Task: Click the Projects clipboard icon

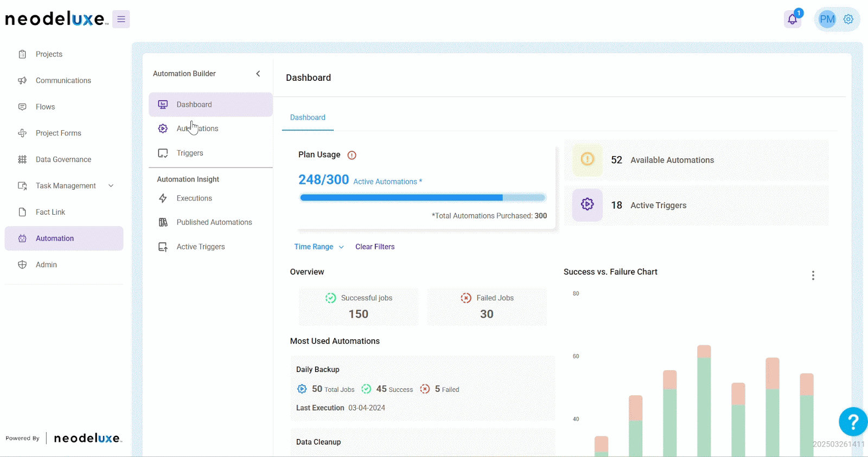Action: 22,54
